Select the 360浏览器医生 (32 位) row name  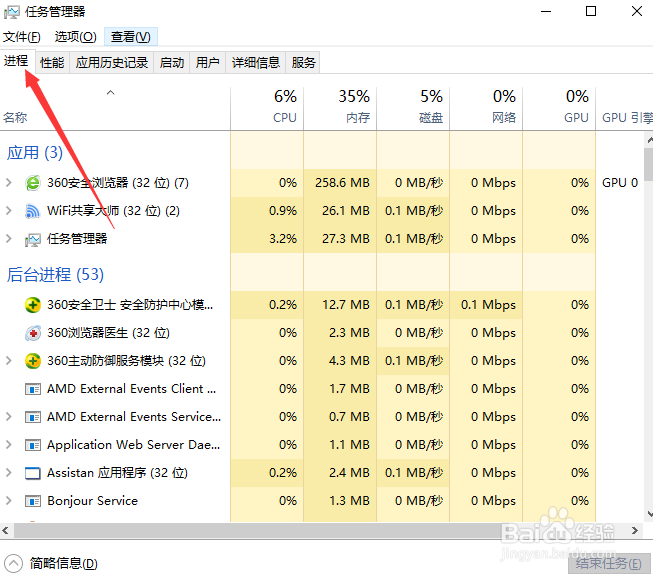108,333
